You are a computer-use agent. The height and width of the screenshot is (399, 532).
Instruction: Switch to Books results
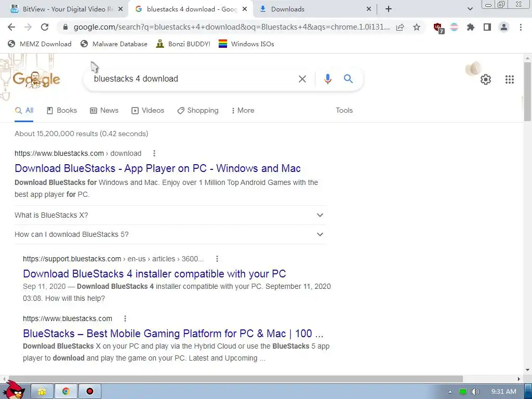pyautogui.click(x=62, y=111)
